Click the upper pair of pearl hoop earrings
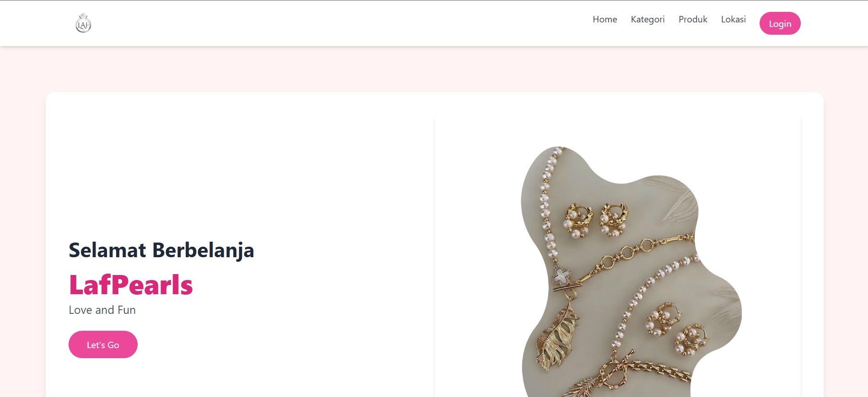This screenshot has height=397, width=868. (x=596, y=220)
